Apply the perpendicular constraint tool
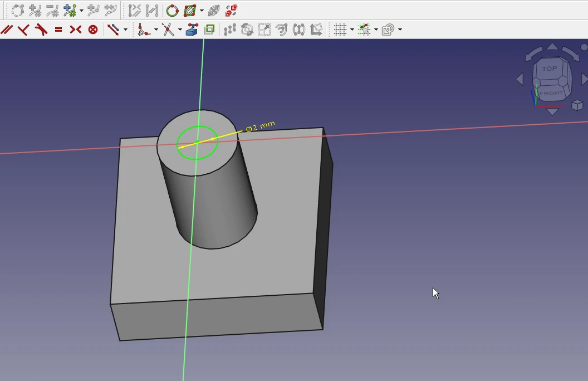 23,30
